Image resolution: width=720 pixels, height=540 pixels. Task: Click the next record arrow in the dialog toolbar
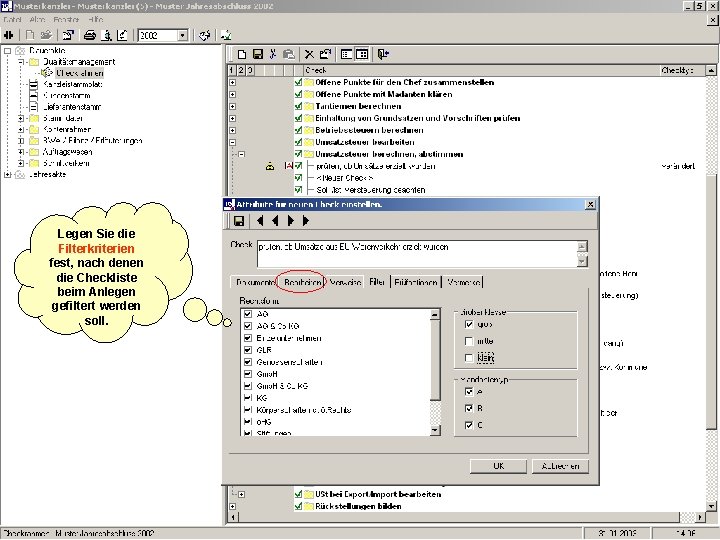291,221
